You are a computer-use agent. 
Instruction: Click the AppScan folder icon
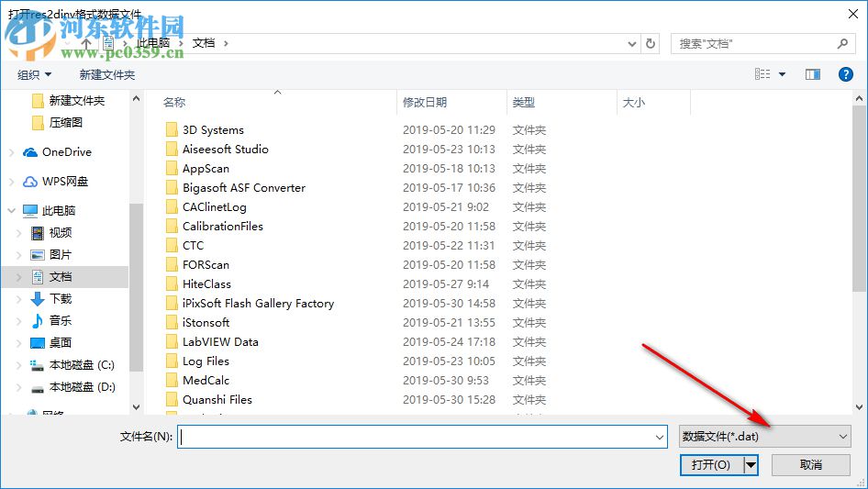point(172,169)
